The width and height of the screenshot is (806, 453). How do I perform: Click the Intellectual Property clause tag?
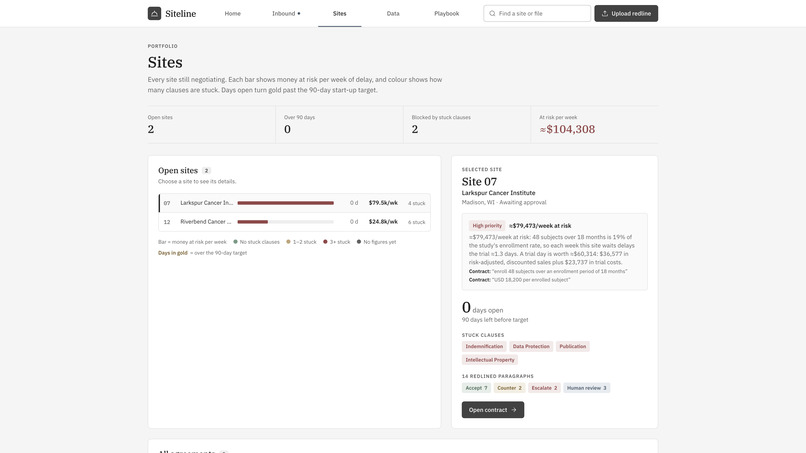click(489, 360)
